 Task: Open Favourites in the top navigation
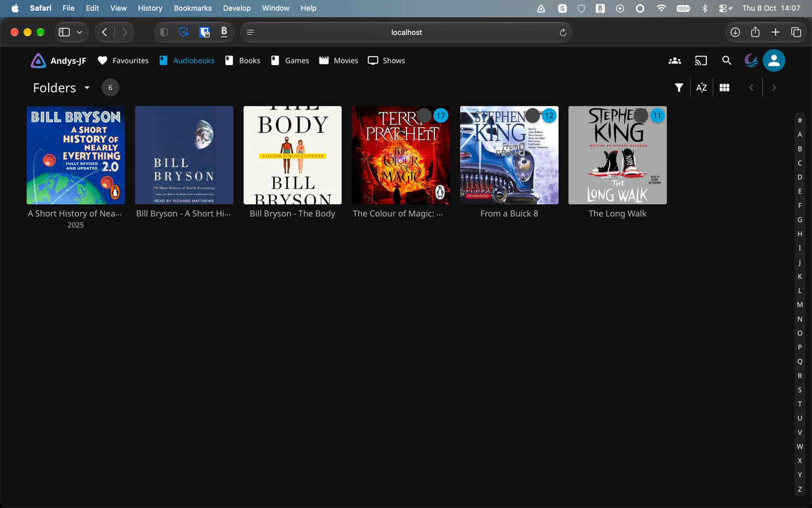[x=123, y=61]
